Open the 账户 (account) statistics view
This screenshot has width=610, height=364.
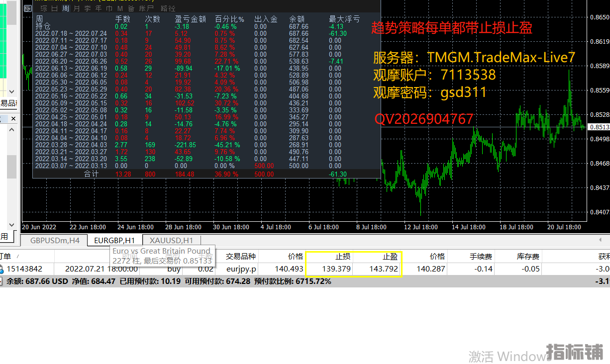point(146,8)
